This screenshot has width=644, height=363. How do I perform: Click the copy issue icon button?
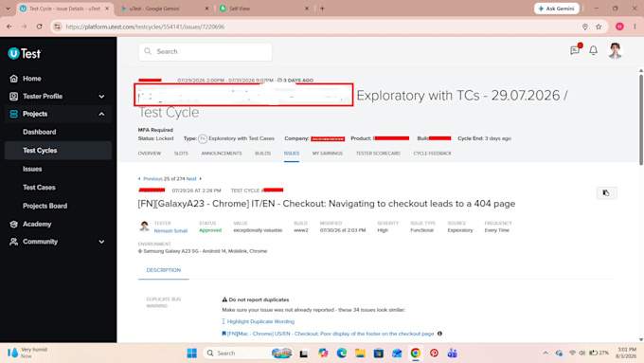pyautogui.click(x=606, y=192)
